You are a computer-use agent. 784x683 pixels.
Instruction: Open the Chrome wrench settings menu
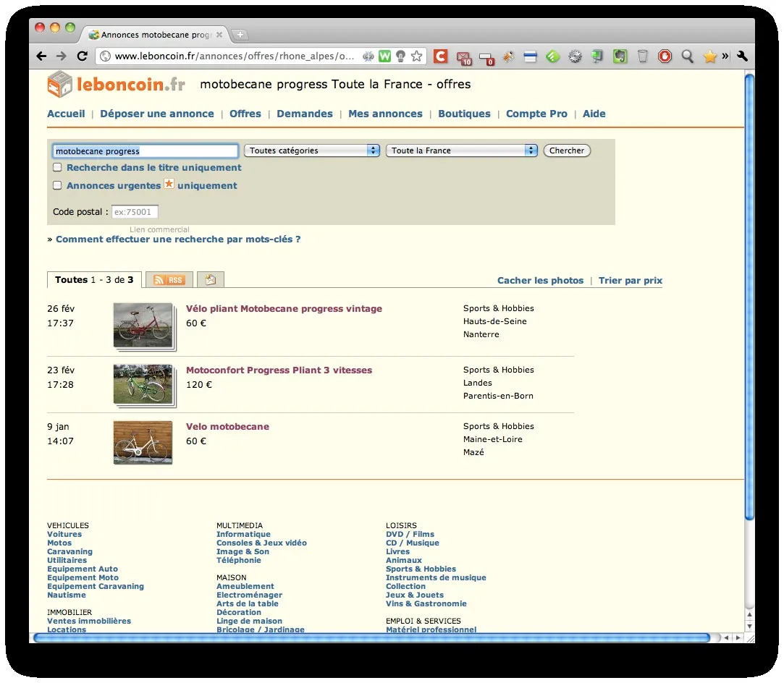[x=743, y=56]
